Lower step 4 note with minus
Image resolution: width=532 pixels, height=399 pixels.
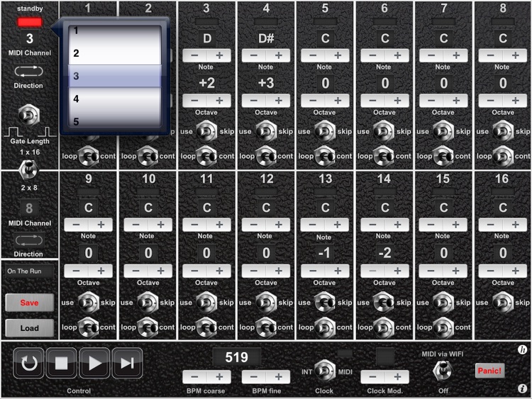253,55
